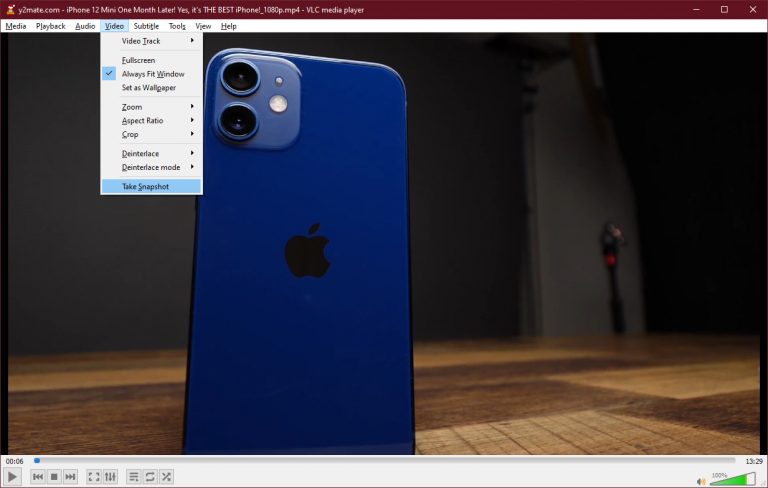Mute audio with the speaker icon
The width and height of the screenshot is (768, 488).
pyautogui.click(x=701, y=481)
